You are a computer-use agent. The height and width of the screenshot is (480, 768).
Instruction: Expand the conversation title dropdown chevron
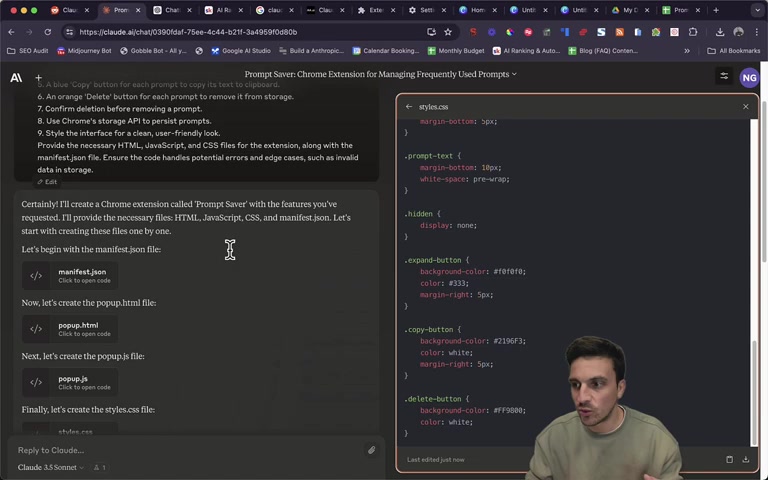[514, 74]
